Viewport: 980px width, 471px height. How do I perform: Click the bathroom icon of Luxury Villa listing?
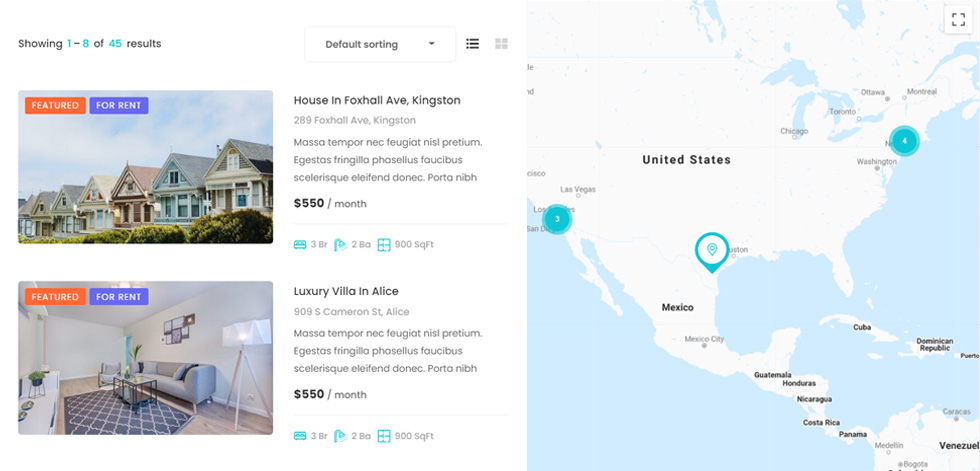pyautogui.click(x=340, y=436)
